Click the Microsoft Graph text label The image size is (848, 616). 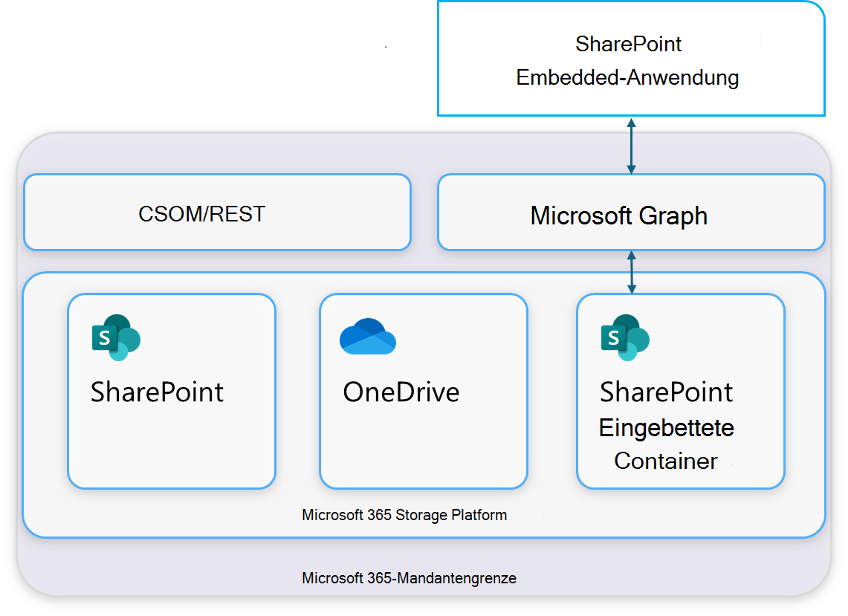coord(618,215)
